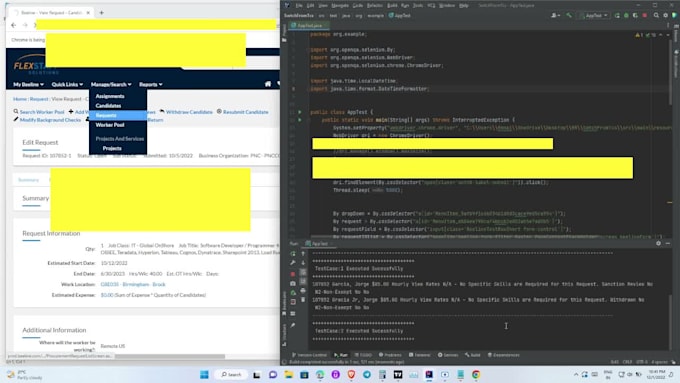Screen dimensions: 680x383
Task: Click Run panel settings gear
Action: [658, 243]
